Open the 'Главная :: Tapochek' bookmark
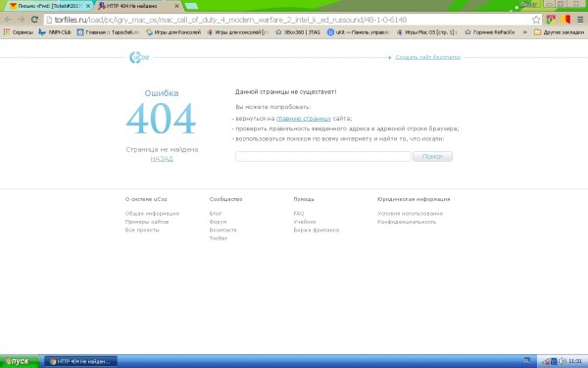 [x=108, y=32]
